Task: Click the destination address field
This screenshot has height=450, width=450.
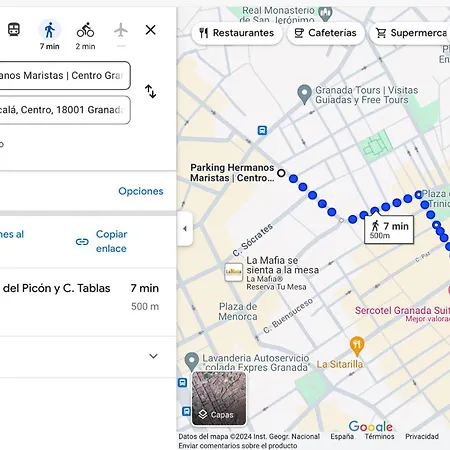Action: 65,110
